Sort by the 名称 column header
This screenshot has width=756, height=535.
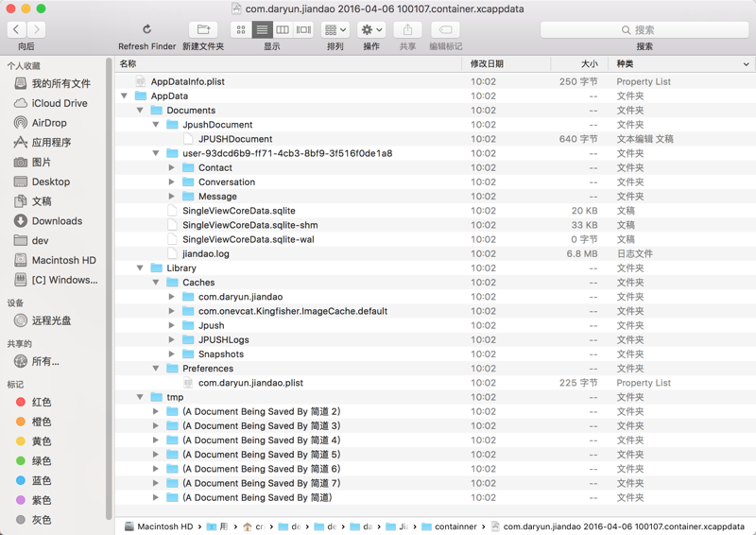(288, 63)
